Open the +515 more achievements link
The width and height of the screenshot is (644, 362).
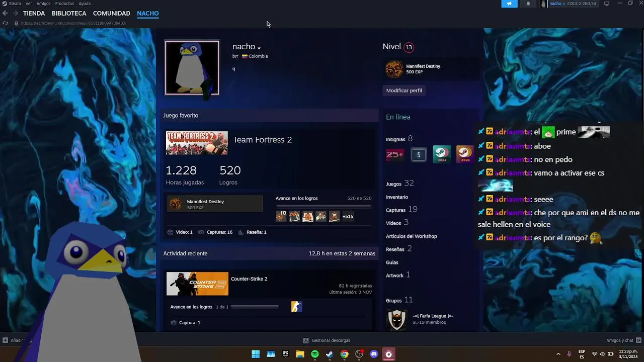[x=348, y=217]
